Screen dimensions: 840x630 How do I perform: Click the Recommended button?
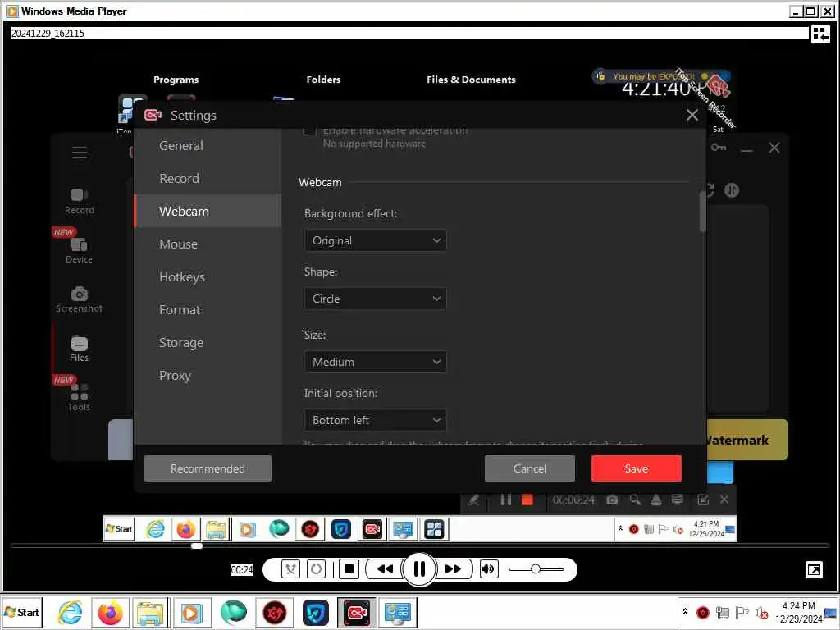pyautogui.click(x=208, y=468)
